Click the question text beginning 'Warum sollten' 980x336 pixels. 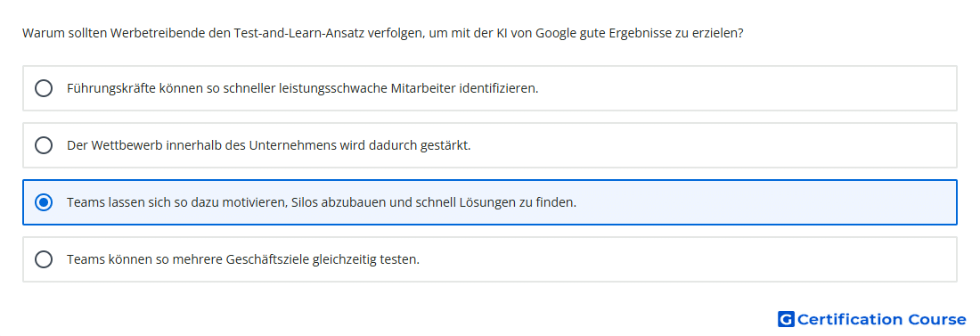(382, 33)
